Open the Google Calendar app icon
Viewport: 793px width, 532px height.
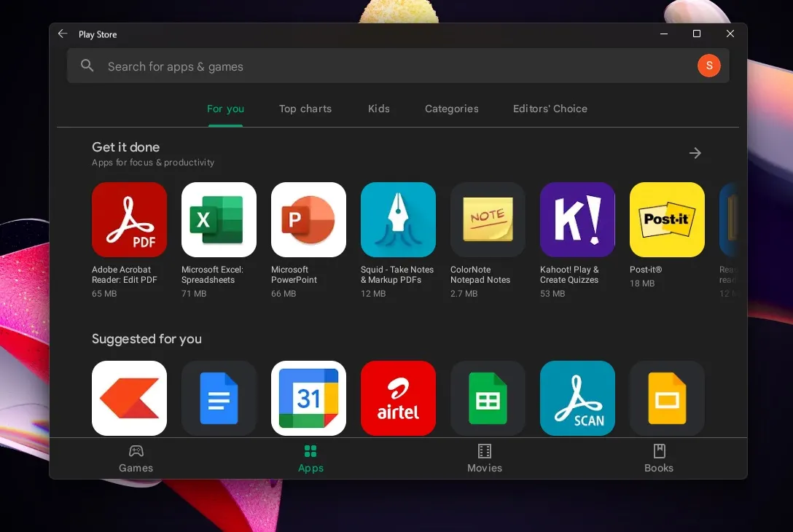pos(308,398)
